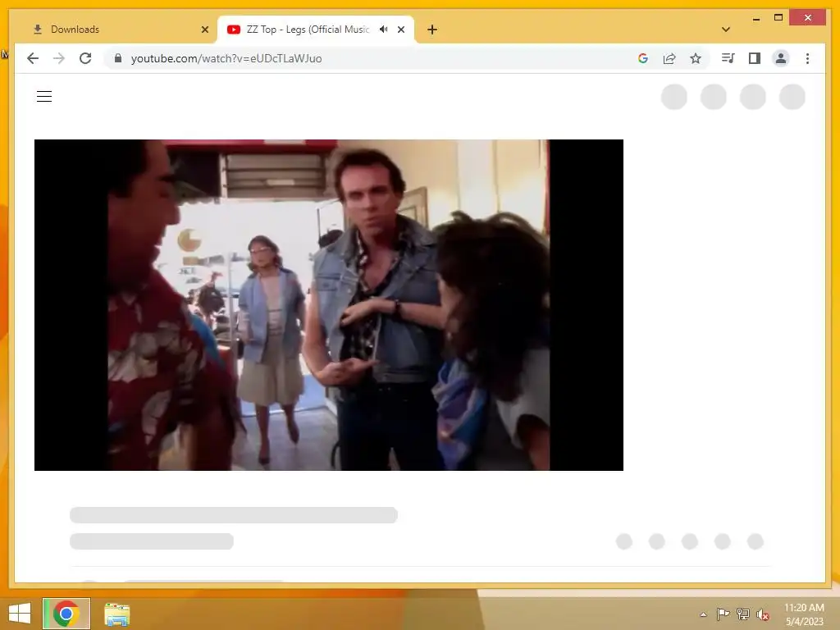Expand the tab search dropdown arrow

[x=726, y=30]
